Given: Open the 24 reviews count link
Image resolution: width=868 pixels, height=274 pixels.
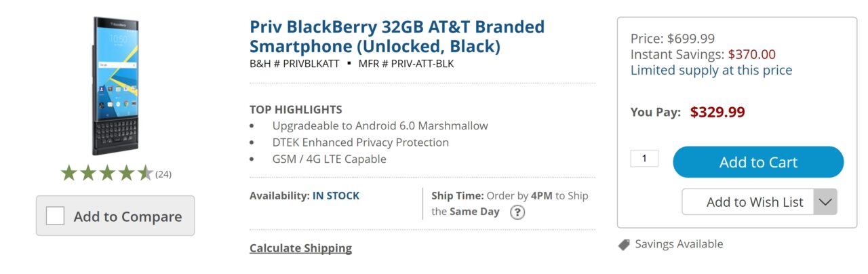Looking at the screenshot, I should pos(163,174).
